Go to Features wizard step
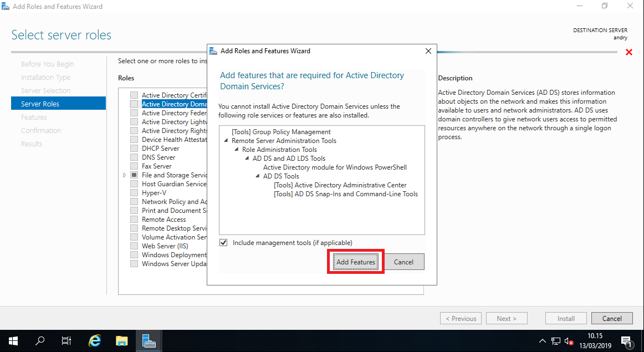The image size is (644, 352). 34,117
